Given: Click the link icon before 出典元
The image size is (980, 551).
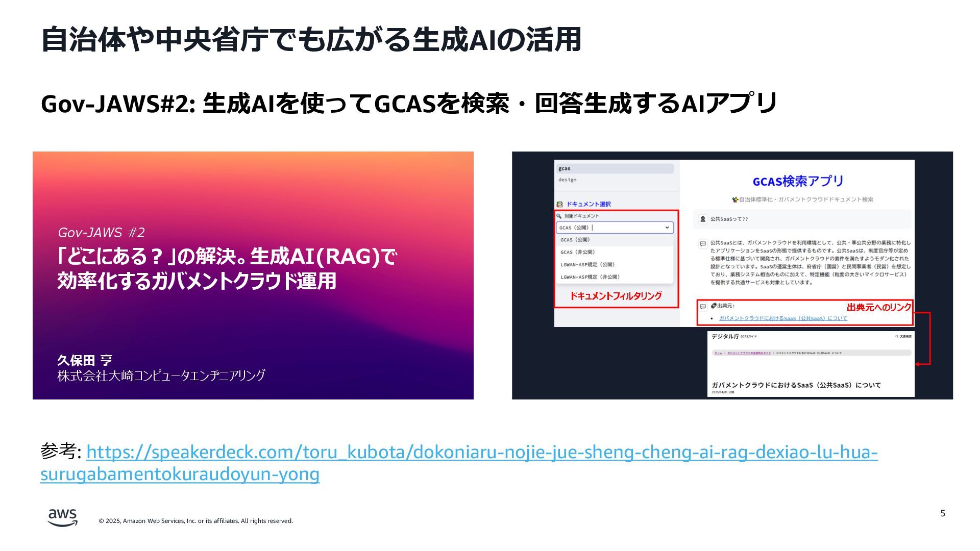Looking at the screenshot, I should [x=714, y=306].
